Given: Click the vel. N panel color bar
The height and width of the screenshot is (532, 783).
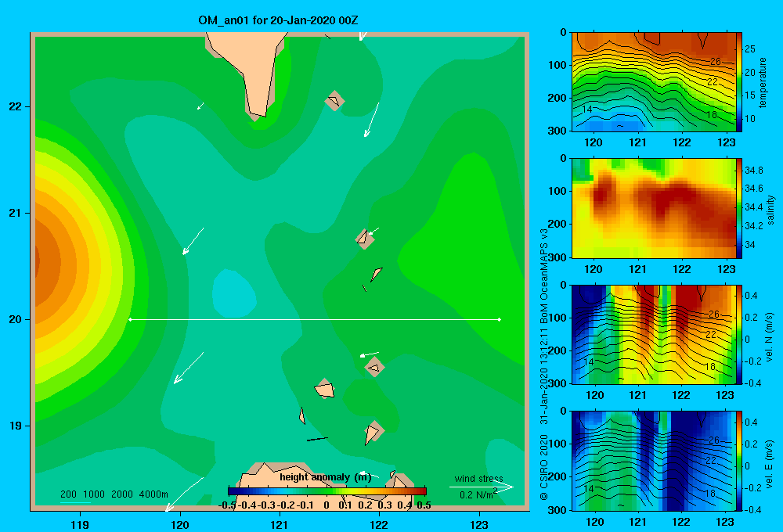Looking at the screenshot, I should (739, 334).
